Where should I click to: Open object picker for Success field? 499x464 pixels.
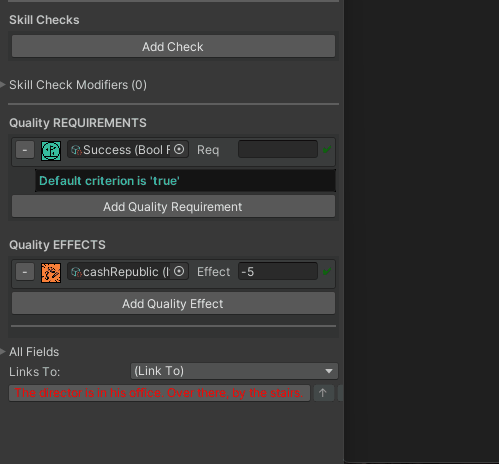pos(179,149)
